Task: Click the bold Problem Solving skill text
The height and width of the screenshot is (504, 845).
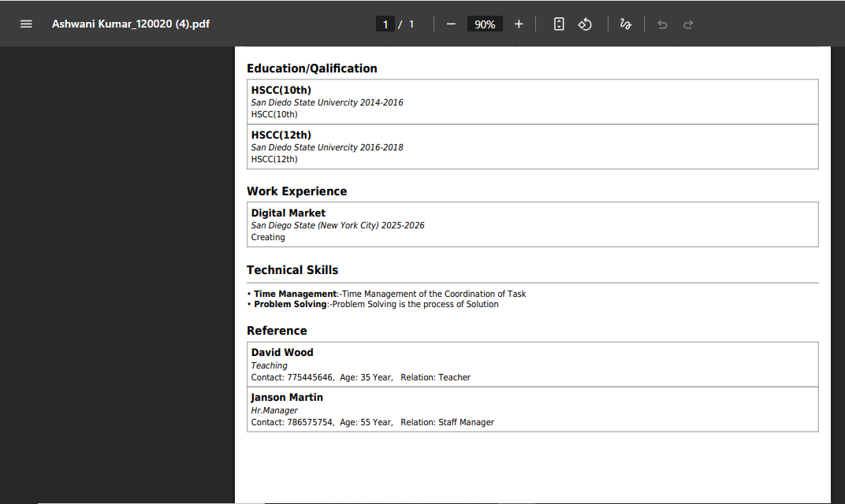Action: pos(290,304)
